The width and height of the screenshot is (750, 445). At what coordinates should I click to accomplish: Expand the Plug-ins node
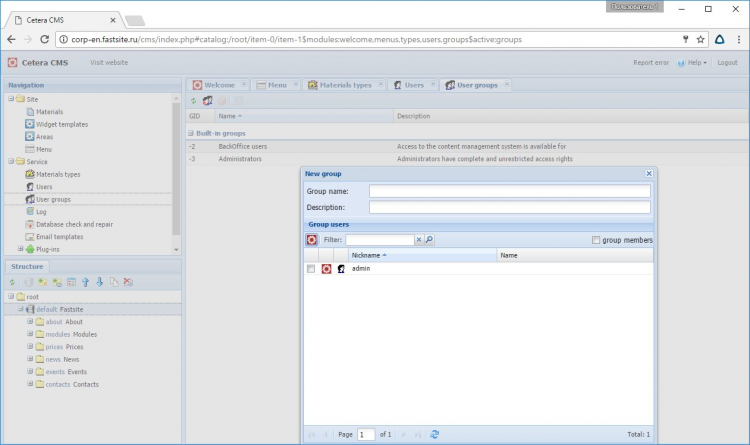(x=21, y=249)
